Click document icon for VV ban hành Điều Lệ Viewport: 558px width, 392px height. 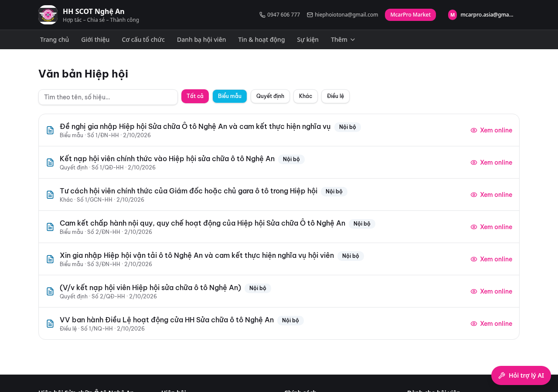coord(50,324)
